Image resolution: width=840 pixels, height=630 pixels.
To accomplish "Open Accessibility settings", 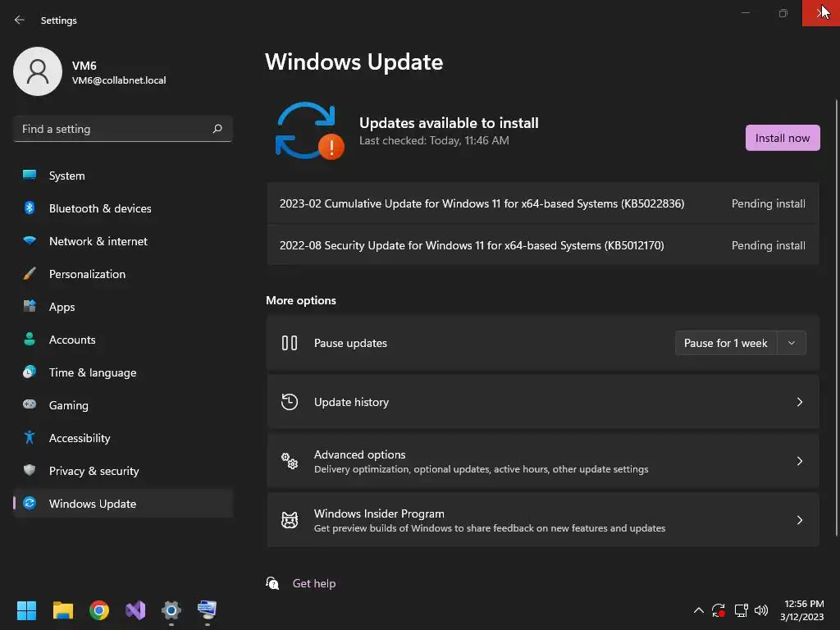I will coord(123,438).
